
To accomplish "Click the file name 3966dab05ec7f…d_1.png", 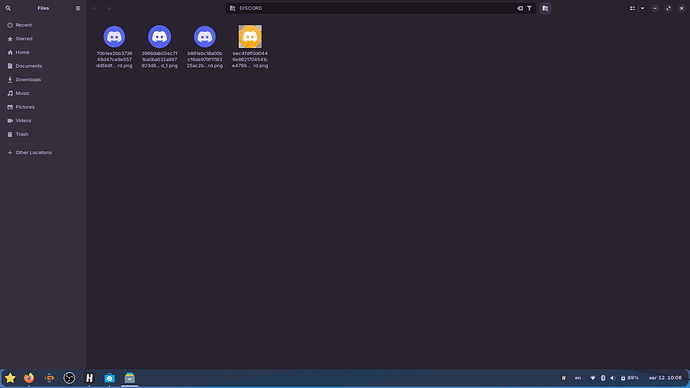I will point(159,60).
